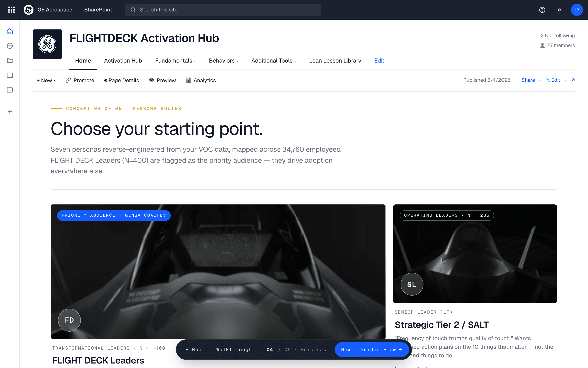The width and height of the screenshot is (588, 368).
Task: Open the FLIGHT DECK Leaders cockpit image
Action: [218, 272]
